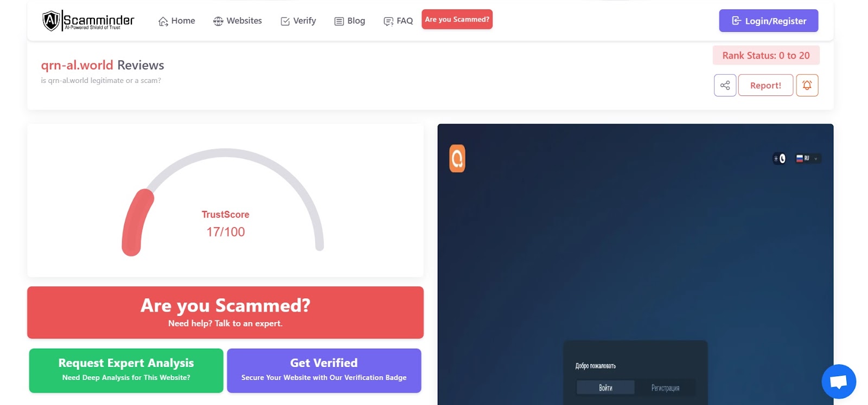Image resolution: width=868 pixels, height=405 pixels.
Task: Open the Blog section
Action: click(x=349, y=21)
